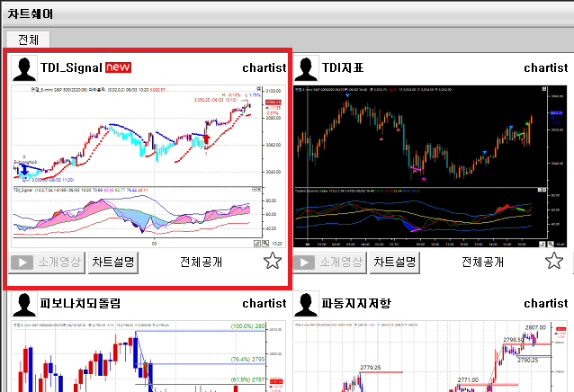Open 차트설명 for the TDI지표 chart
Image resolution: width=574 pixels, height=392 pixels.
tap(396, 262)
